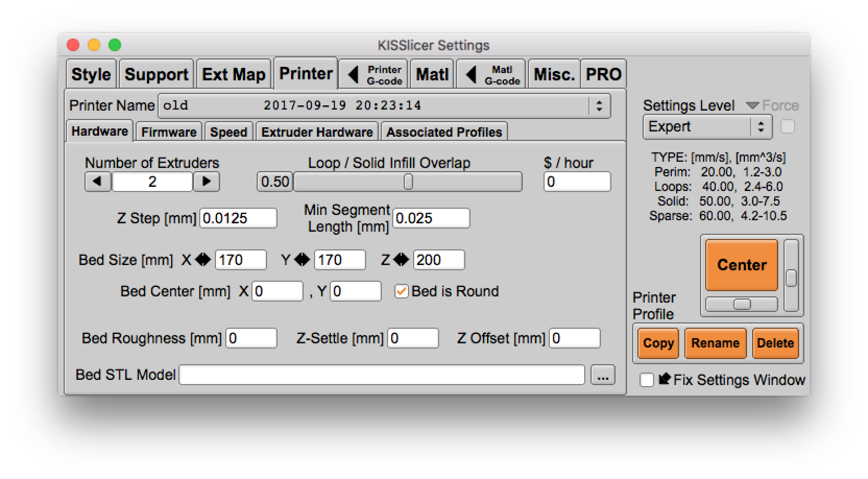Click the horizontal slider below Center button
Screen dimensions: 868x479
[x=742, y=304]
